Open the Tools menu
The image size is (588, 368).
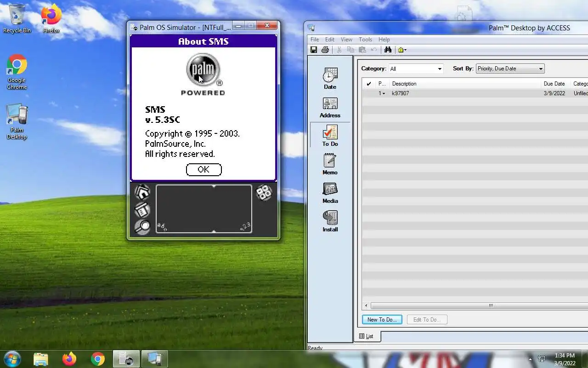[x=365, y=40]
